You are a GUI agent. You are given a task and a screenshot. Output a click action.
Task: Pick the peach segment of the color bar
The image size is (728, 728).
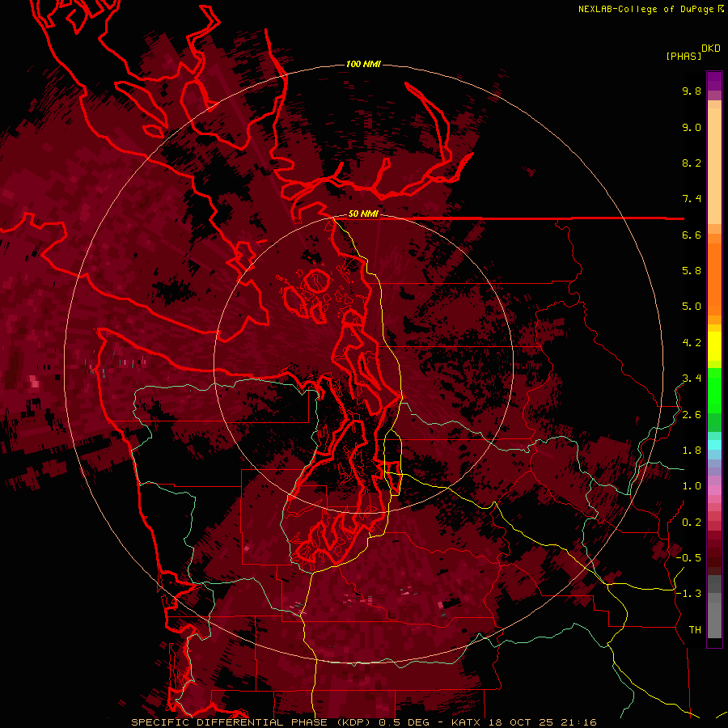coord(714,166)
